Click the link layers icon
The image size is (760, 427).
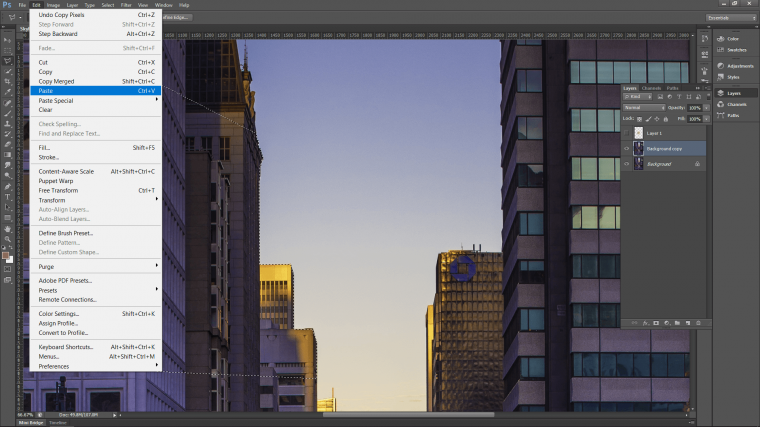coord(634,323)
